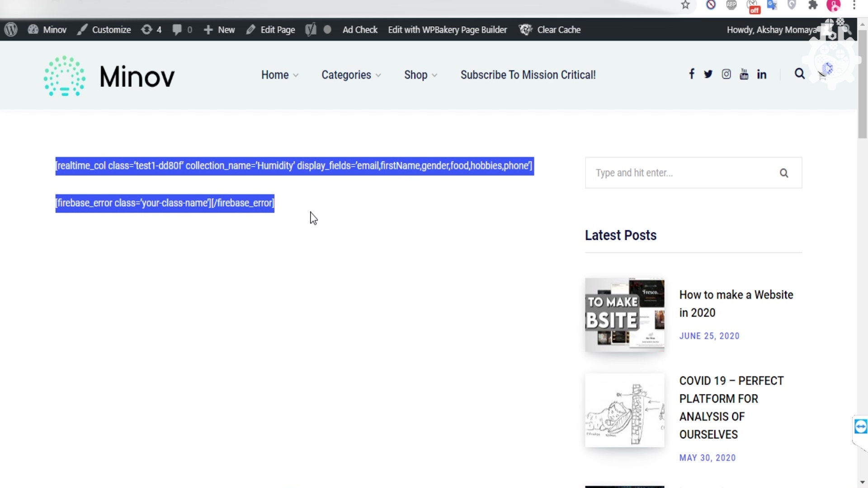Open browser extensions puzzle icon

coord(813,5)
